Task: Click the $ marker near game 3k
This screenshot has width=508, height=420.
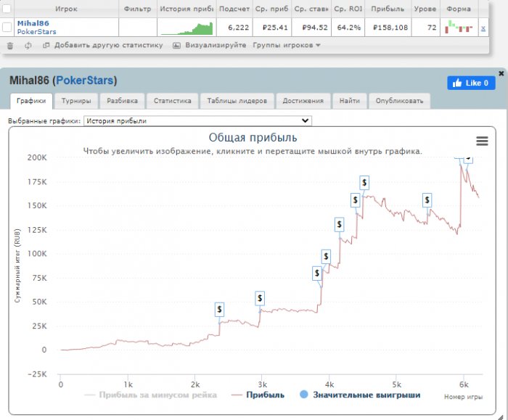Action: coord(260,298)
